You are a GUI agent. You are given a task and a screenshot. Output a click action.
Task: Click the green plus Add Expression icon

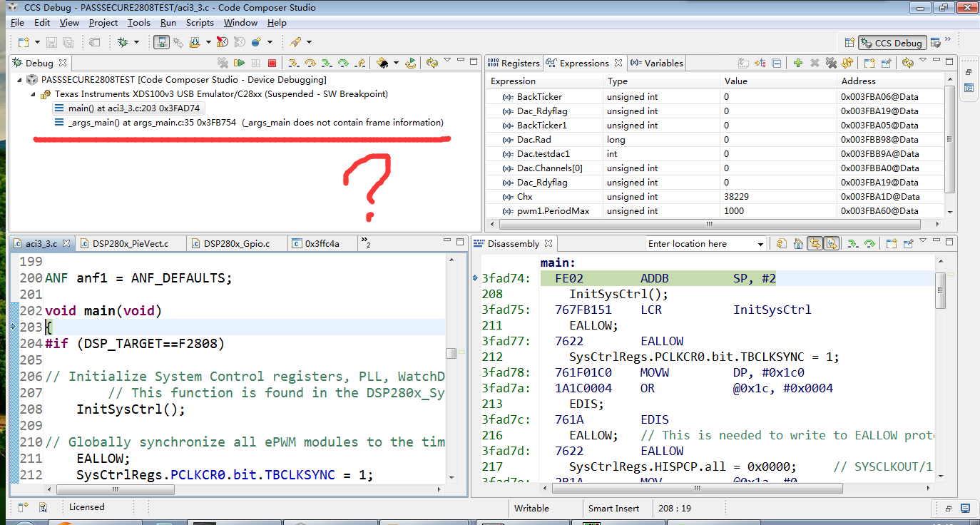[x=798, y=63]
